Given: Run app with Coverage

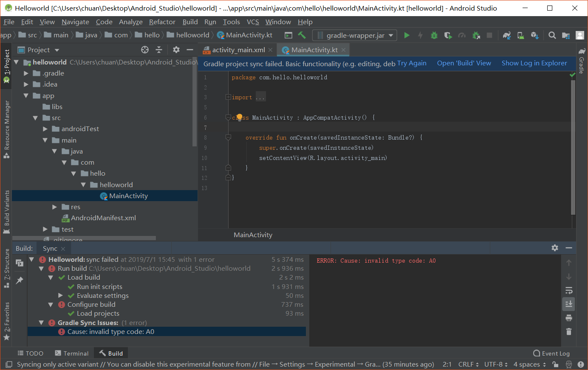Looking at the screenshot, I should 448,35.
